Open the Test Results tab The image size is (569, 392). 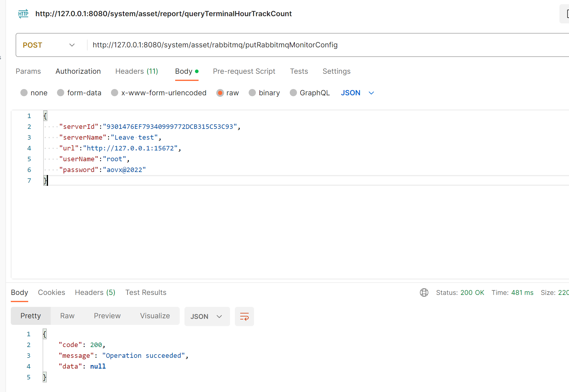tap(146, 293)
